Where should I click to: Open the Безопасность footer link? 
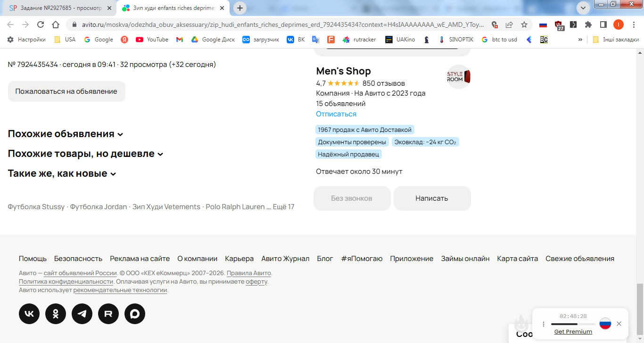tap(78, 259)
